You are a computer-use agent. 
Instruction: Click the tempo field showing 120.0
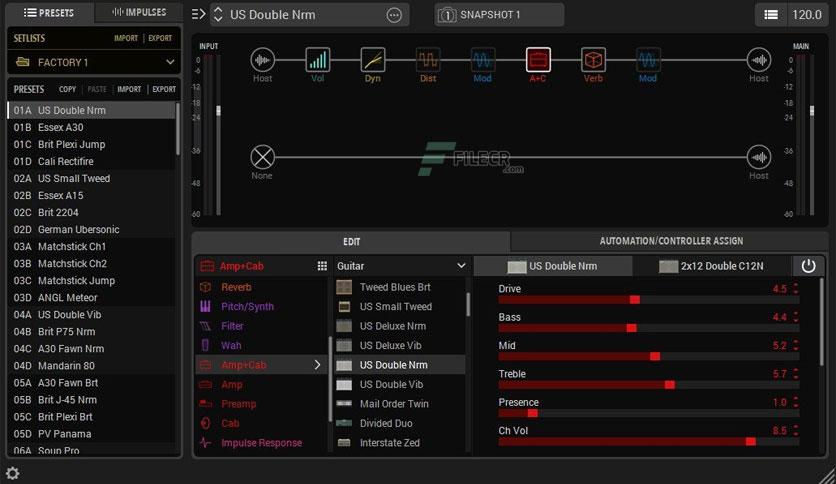point(807,15)
